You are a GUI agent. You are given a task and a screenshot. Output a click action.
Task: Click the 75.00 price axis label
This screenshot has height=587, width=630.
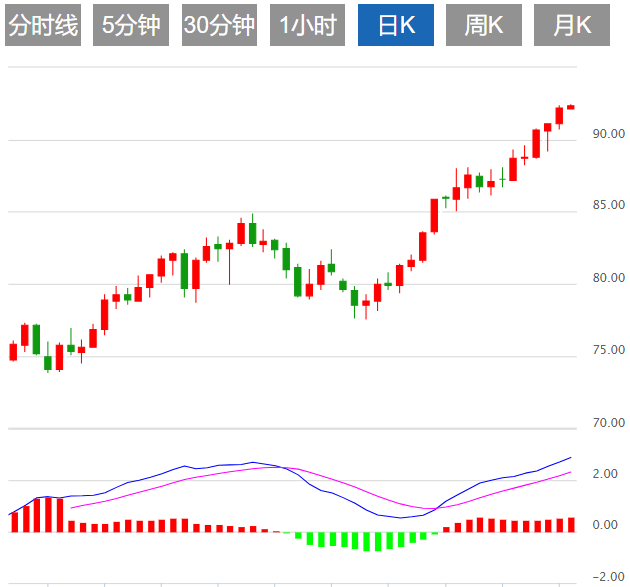point(608,350)
